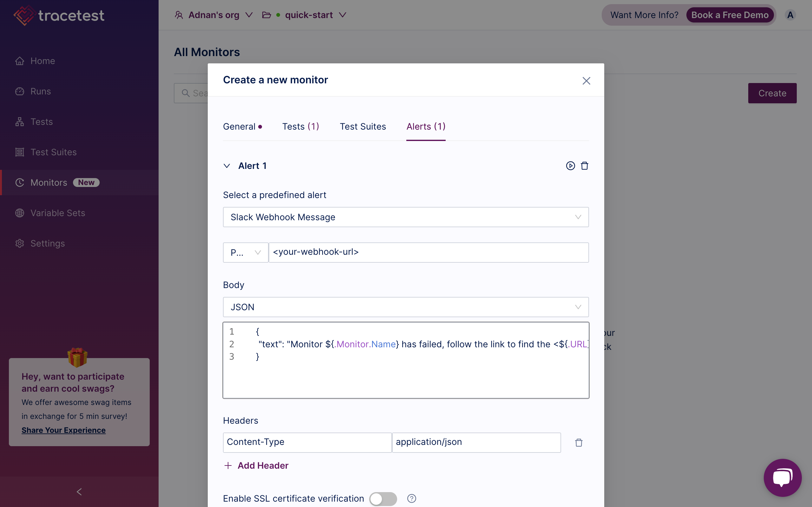Click the Variable Sets sidebar icon
The width and height of the screenshot is (812, 507).
(x=20, y=213)
